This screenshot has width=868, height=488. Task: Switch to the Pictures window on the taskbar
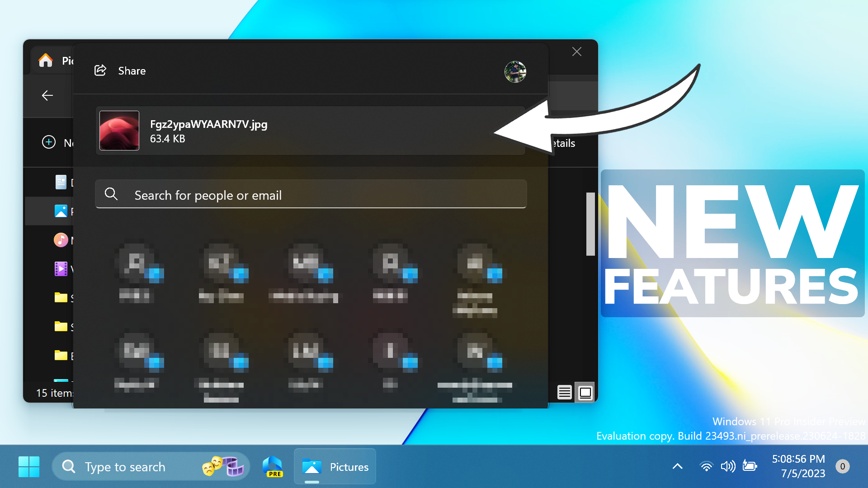pos(335,467)
